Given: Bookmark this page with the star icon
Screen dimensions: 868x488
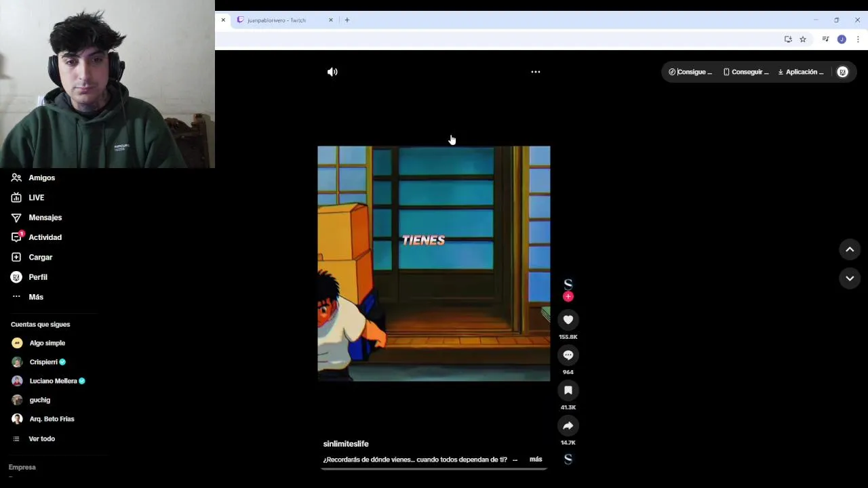Looking at the screenshot, I should point(803,39).
